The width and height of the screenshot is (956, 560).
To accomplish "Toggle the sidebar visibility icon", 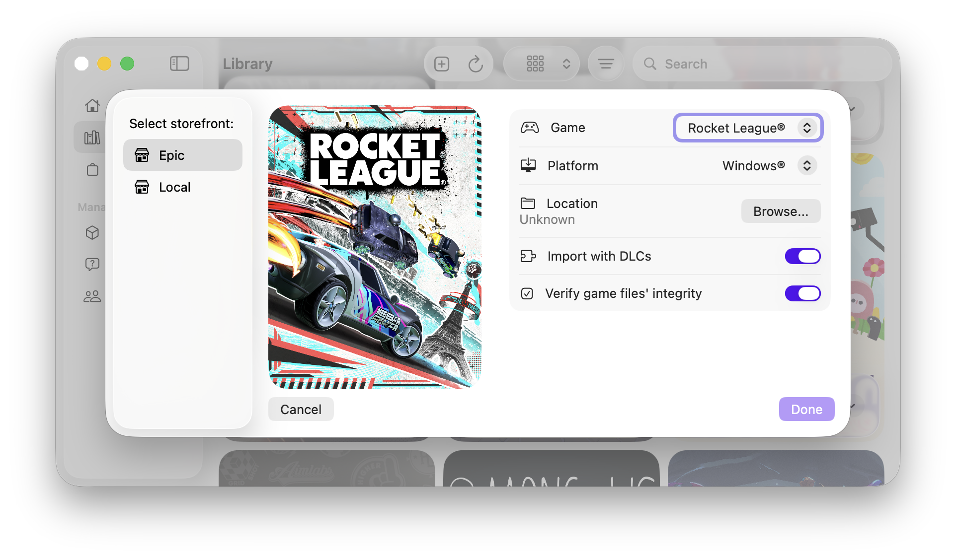I will click(x=179, y=64).
